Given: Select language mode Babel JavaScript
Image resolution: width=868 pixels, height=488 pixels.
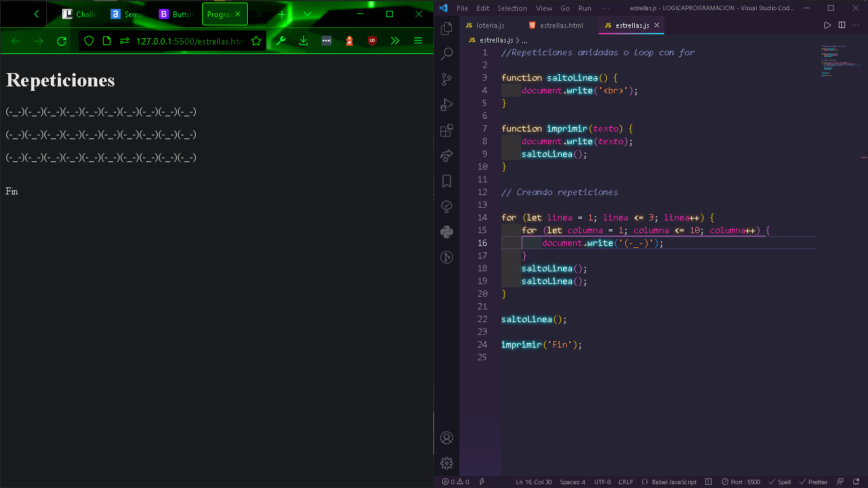Looking at the screenshot, I should pos(670,482).
